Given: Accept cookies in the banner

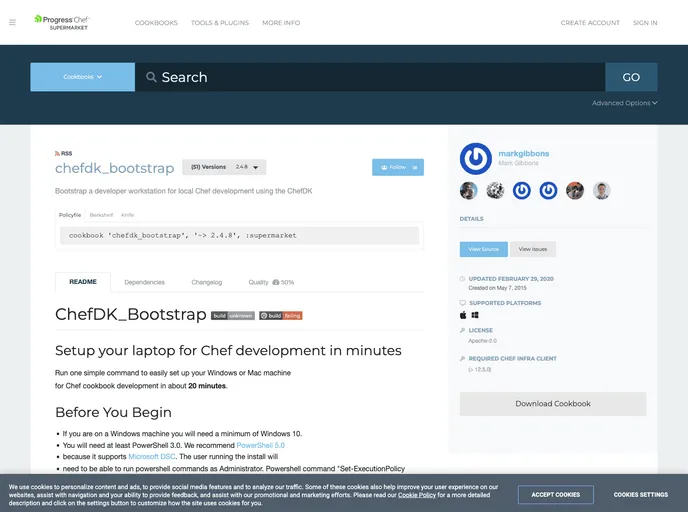Looking at the screenshot, I should (555, 494).
